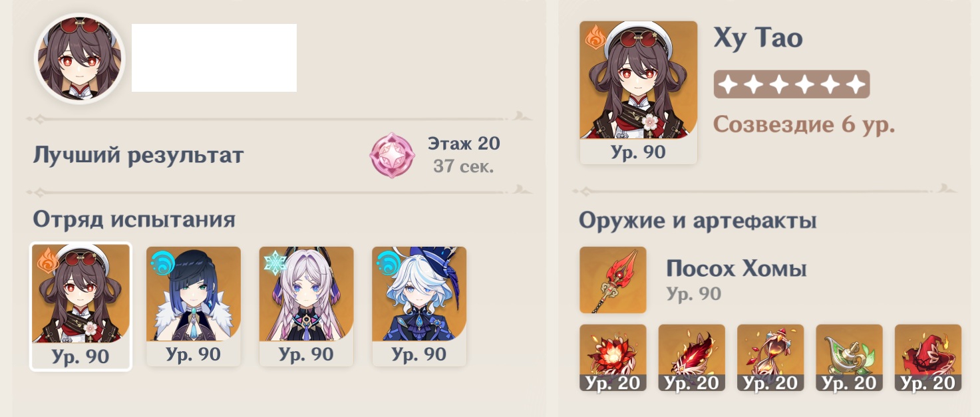Viewport: 980px width, 417px height.
Task: Click the pink star floor badge icon
Action: pyautogui.click(x=388, y=155)
